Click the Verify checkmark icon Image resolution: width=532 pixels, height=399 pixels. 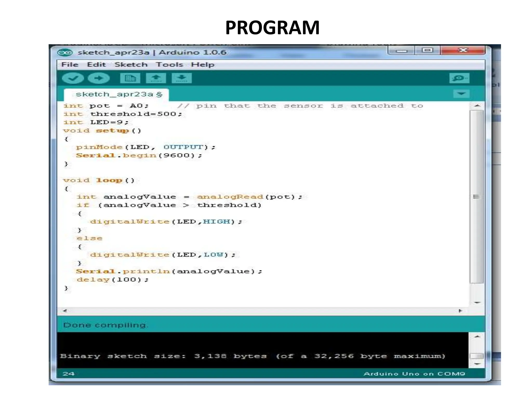coord(73,78)
